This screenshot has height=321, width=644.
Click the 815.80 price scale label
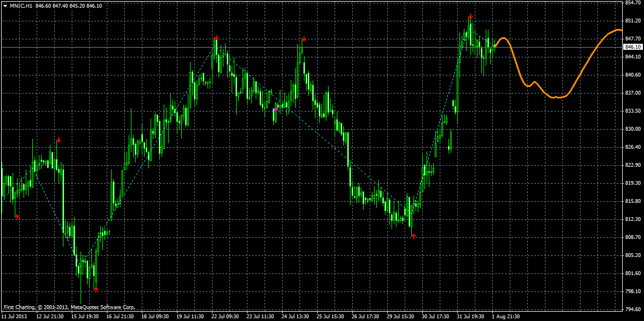coord(633,201)
